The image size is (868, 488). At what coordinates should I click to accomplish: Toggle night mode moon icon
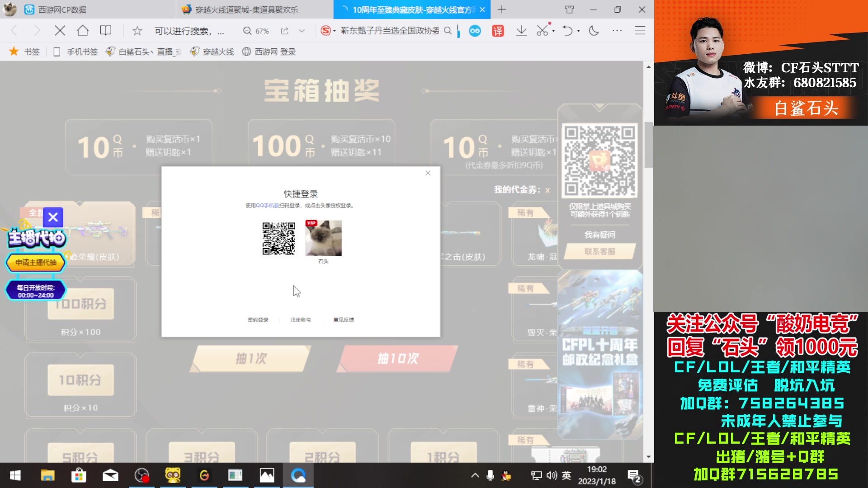594,31
